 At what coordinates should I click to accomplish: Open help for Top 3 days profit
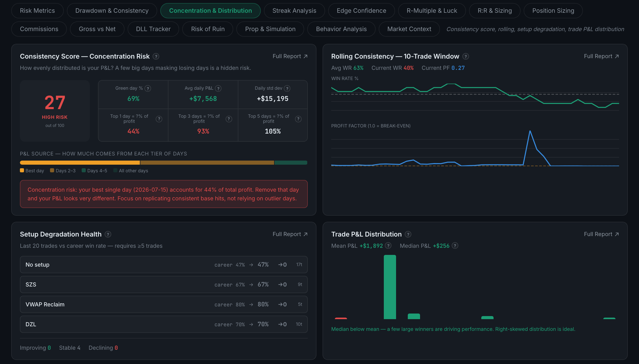pos(229,119)
